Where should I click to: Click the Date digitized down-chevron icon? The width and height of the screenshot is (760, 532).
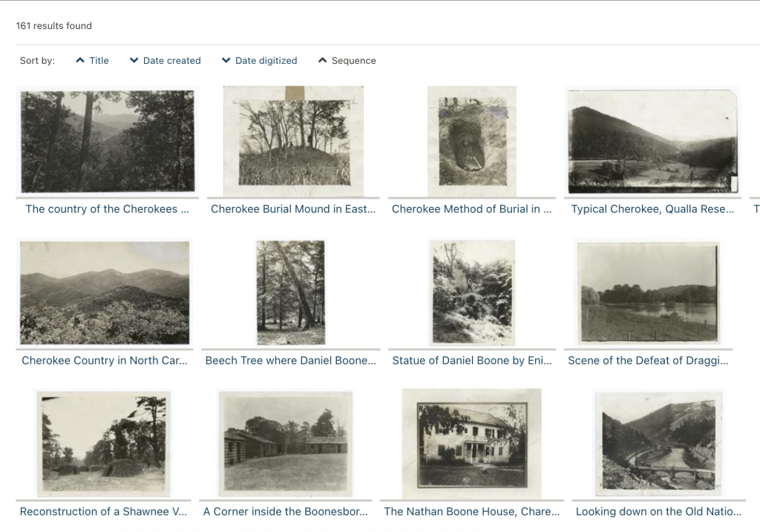coord(226,60)
